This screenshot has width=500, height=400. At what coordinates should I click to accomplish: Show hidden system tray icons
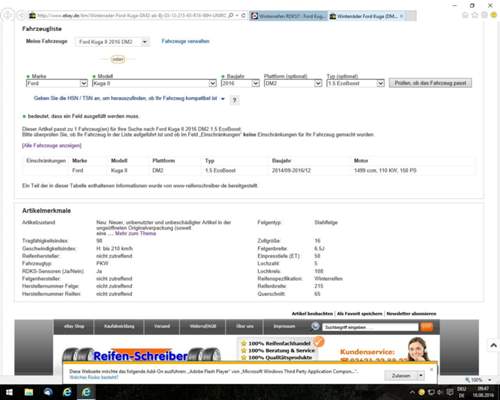tap(412, 392)
